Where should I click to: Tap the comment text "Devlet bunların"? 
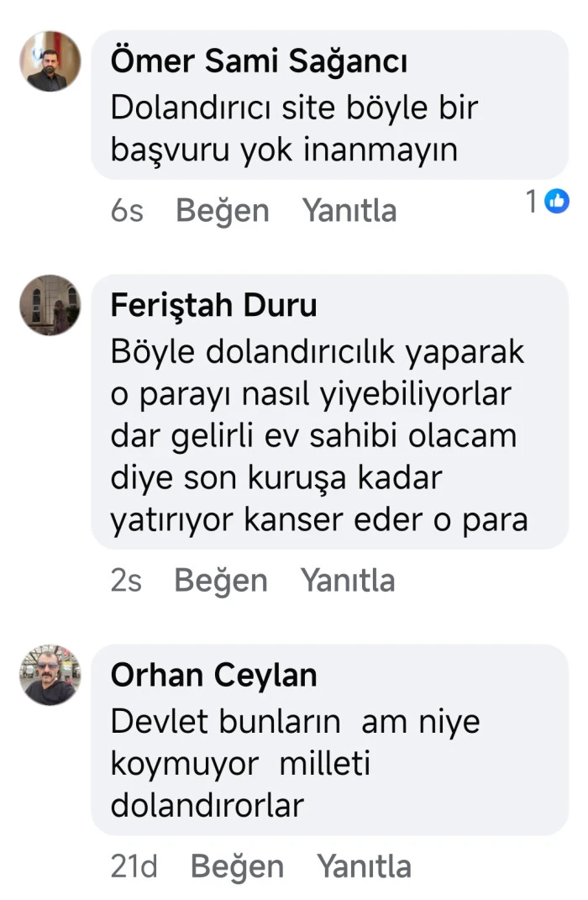click(294, 764)
